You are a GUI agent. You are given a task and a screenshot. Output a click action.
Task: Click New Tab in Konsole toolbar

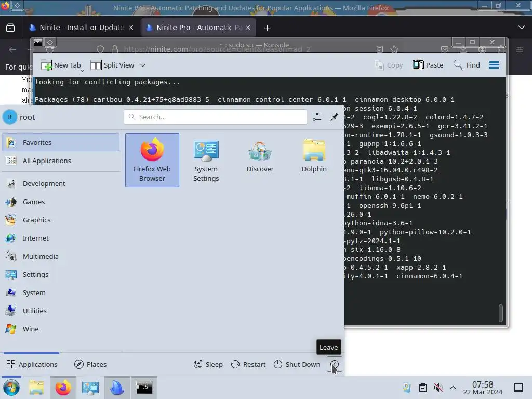pyautogui.click(x=60, y=65)
